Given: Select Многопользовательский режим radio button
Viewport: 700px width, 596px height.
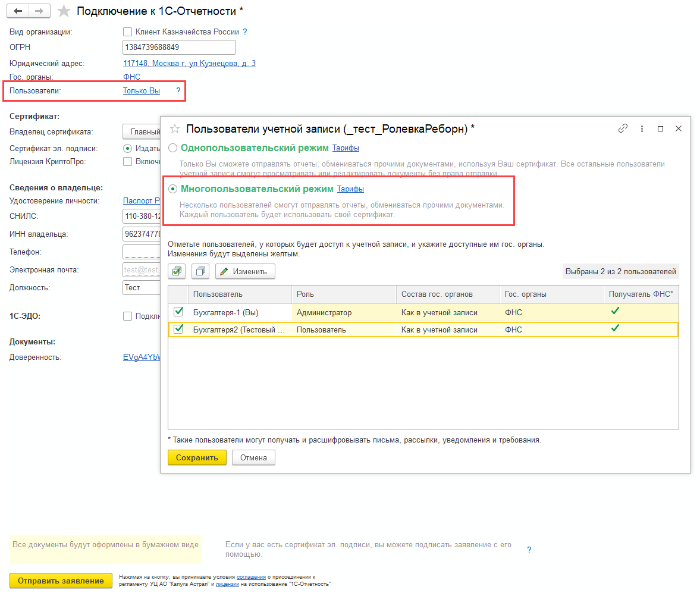Looking at the screenshot, I should 173,189.
